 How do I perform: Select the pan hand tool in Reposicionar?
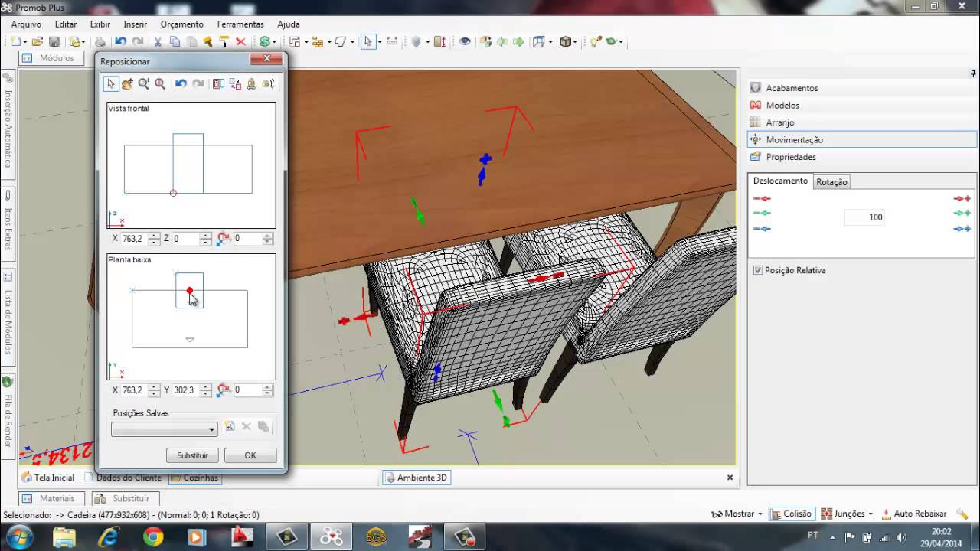(x=127, y=83)
